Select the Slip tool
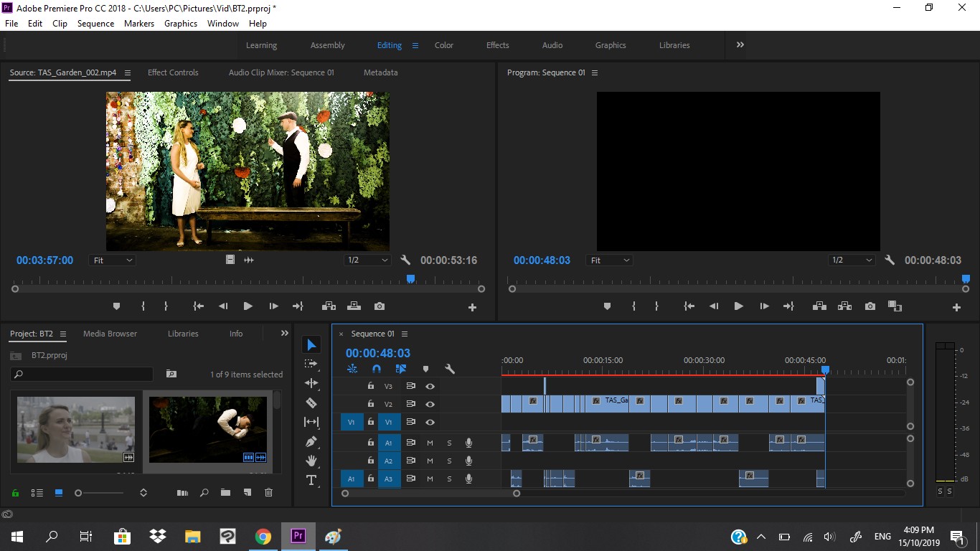The height and width of the screenshot is (551, 980). coord(311,422)
